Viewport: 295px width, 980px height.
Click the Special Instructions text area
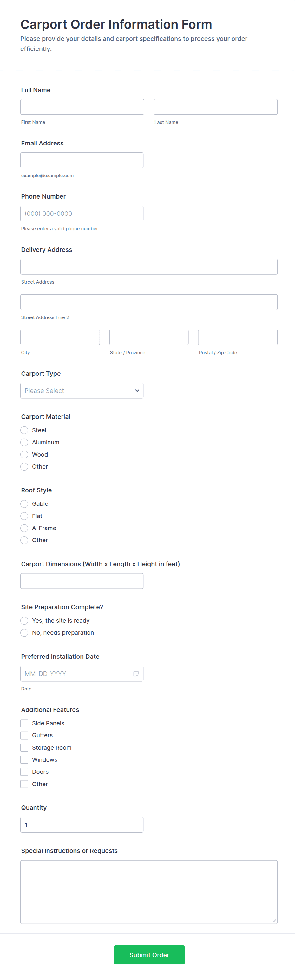click(149, 892)
